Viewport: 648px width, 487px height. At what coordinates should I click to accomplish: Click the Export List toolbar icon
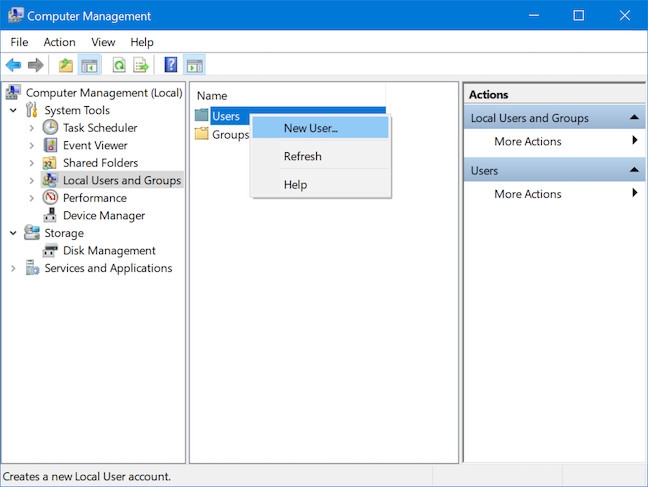coord(141,65)
